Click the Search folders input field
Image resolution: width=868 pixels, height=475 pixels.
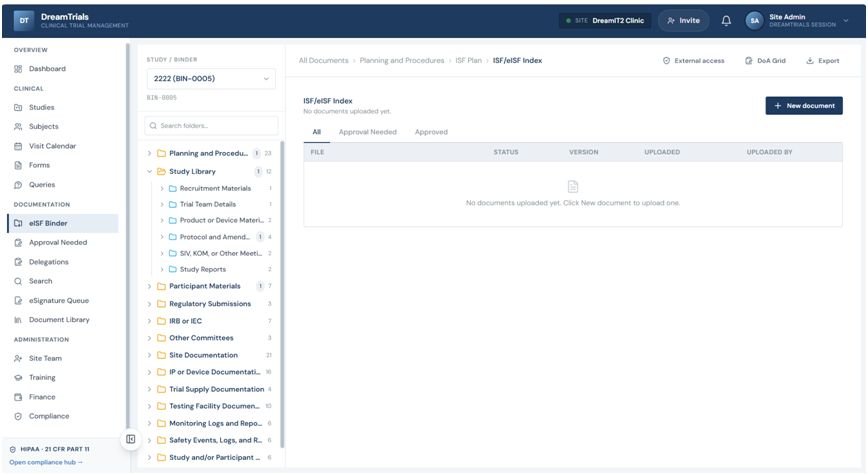(x=211, y=126)
